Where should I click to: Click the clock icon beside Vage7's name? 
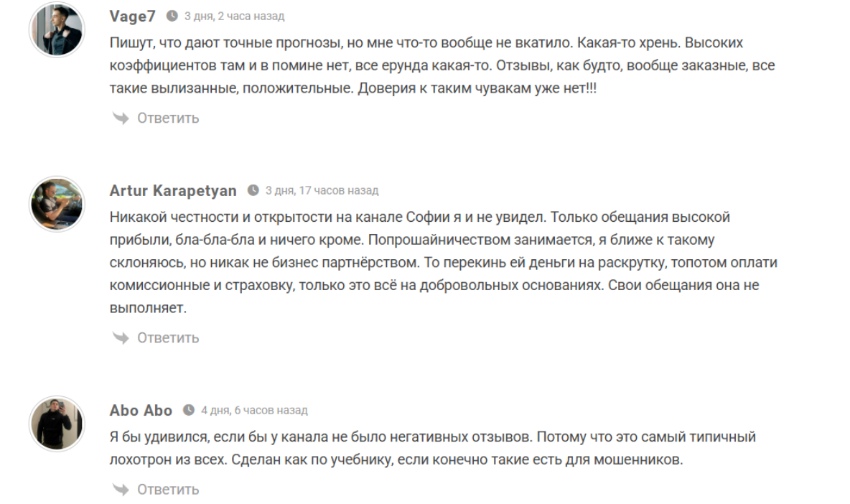(x=172, y=16)
